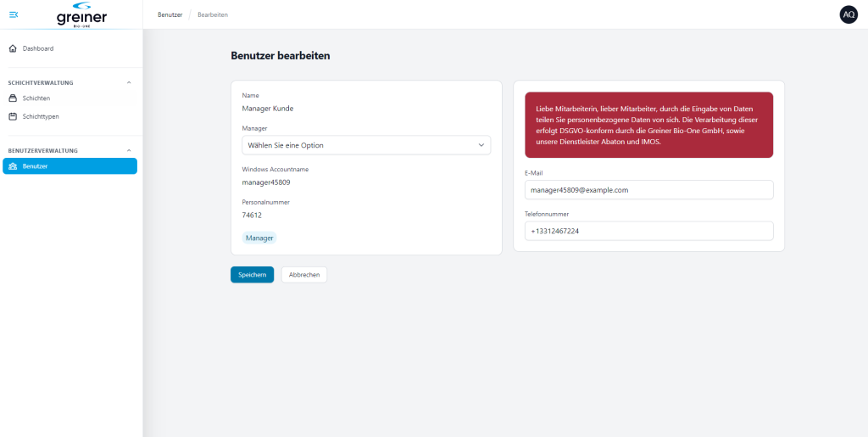Collapse the Schichtverwaltung section chevron
Image resolution: width=868 pixels, height=437 pixels.
coord(129,82)
